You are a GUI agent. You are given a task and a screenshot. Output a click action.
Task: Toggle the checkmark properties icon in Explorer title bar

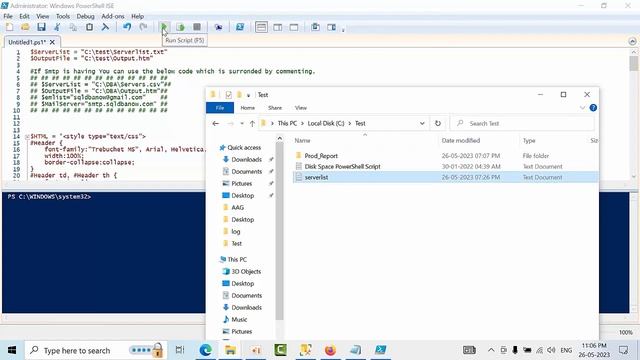tap(229, 95)
